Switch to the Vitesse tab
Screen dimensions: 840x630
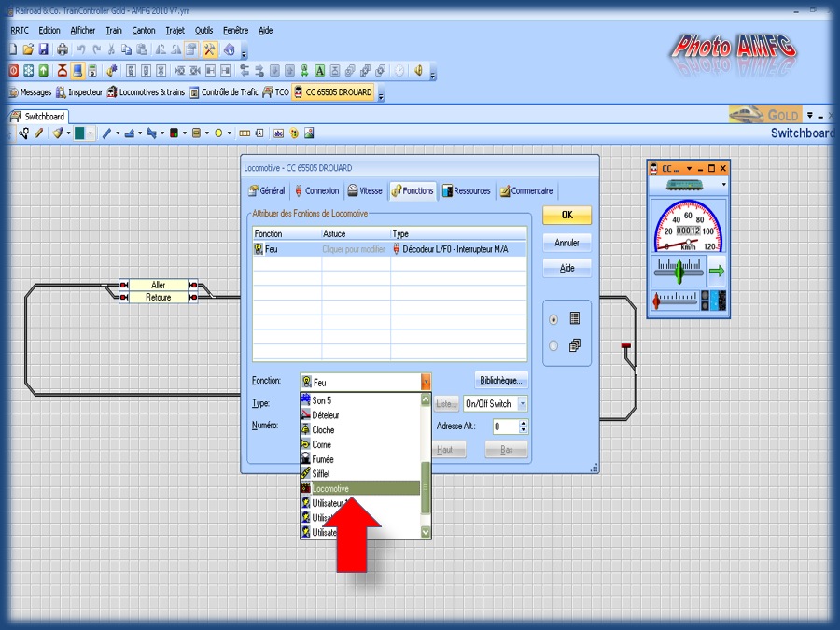[365, 190]
